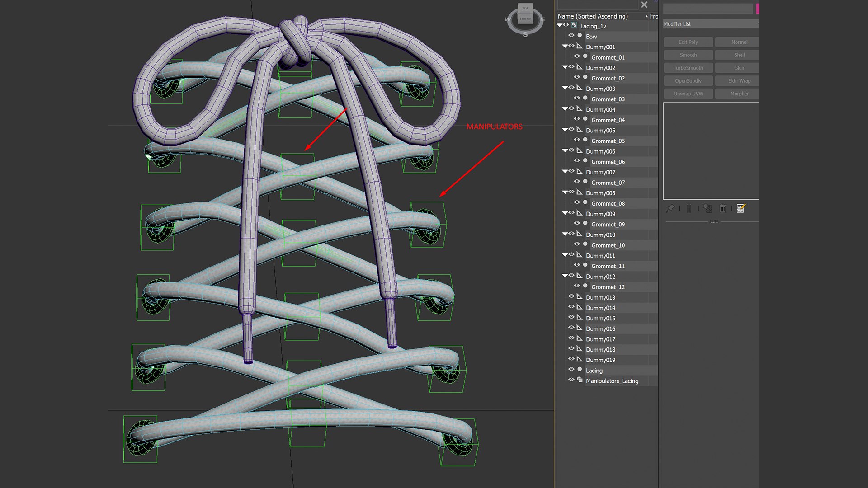Image resolution: width=868 pixels, height=488 pixels.
Task: Collapse the Lacing_1v tree node
Action: click(560, 25)
